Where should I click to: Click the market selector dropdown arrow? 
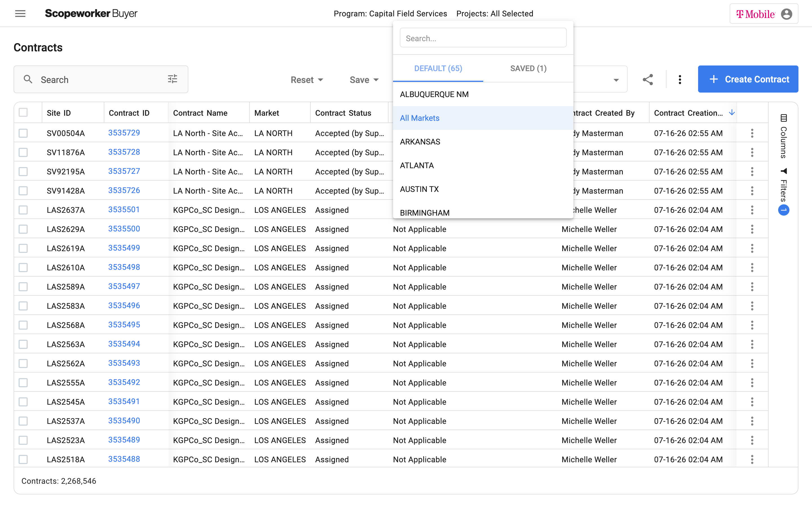tap(616, 80)
